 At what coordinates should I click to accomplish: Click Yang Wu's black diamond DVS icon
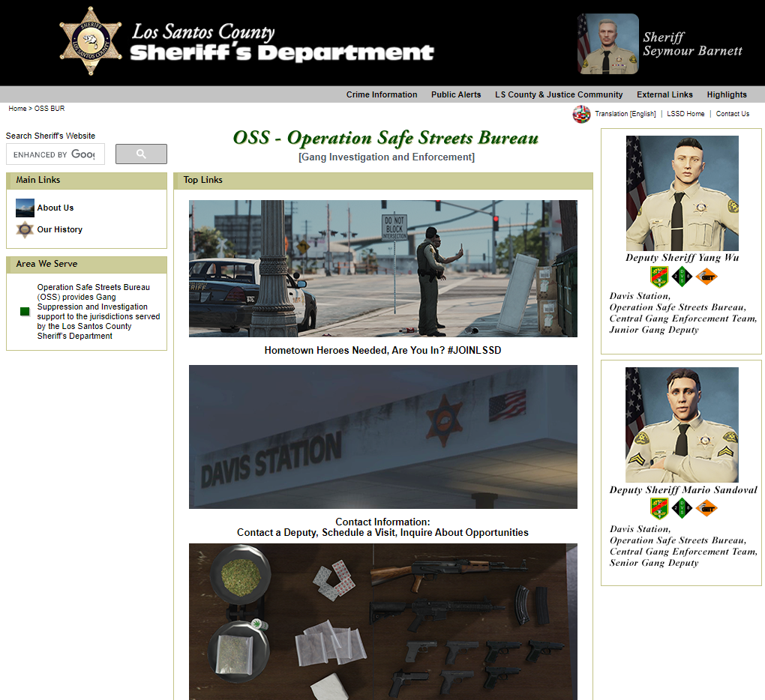[x=682, y=277]
